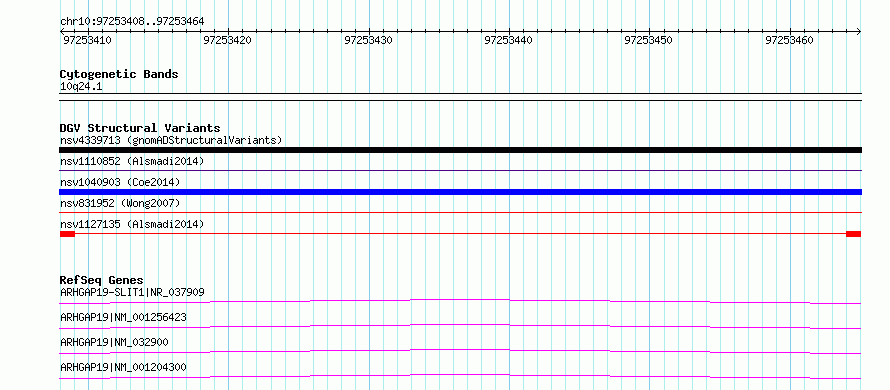This screenshot has width=890, height=390.
Task: Click the chr10:97253408..97253464 region label
Action: click(x=132, y=22)
